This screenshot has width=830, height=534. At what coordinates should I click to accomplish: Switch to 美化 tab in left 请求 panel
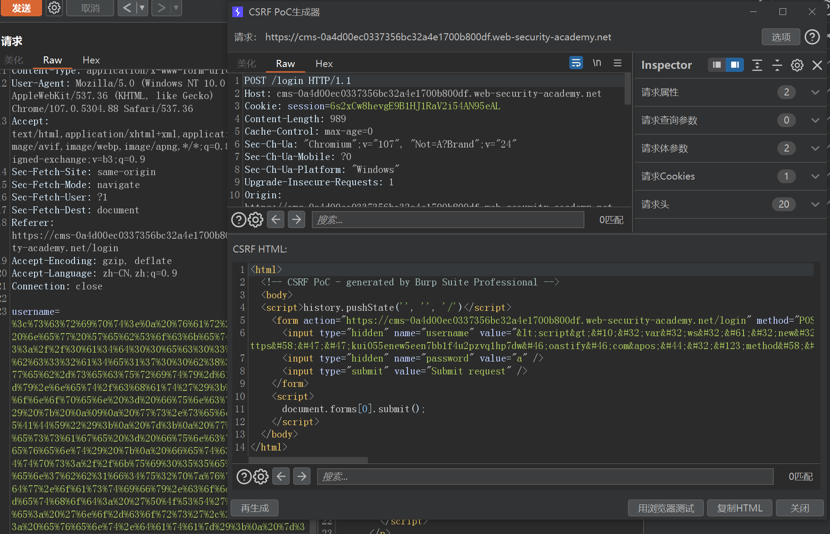click(13, 60)
